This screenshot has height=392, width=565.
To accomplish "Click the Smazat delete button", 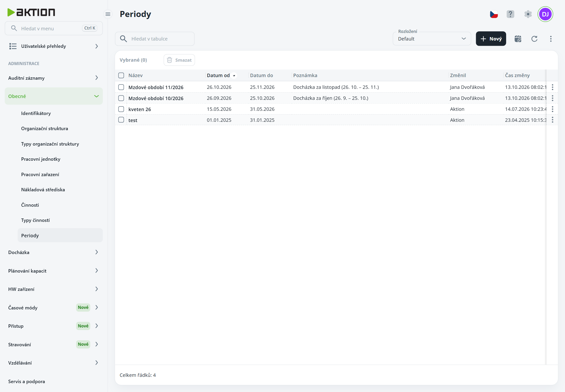I will [179, 60].
